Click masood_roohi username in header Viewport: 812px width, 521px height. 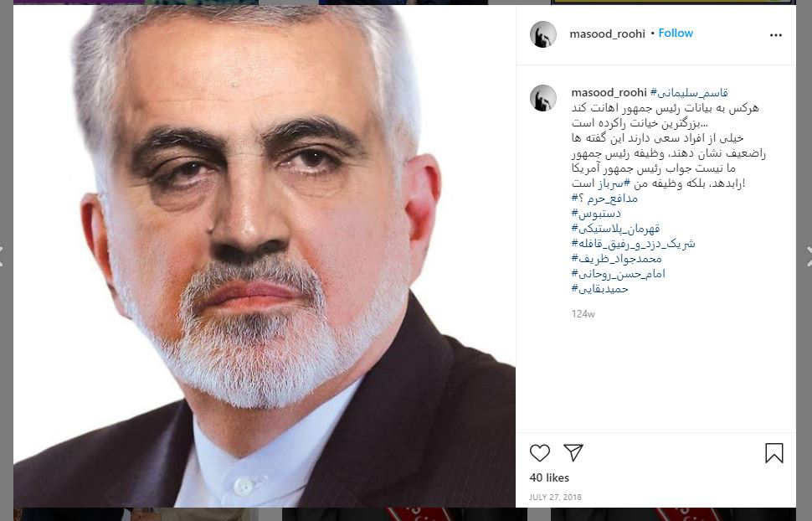607,34
